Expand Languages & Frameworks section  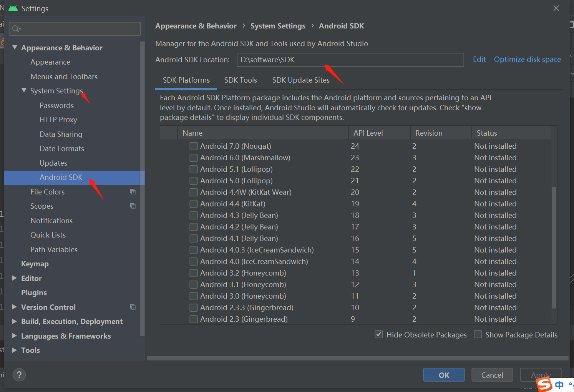(x=15, y=336)
